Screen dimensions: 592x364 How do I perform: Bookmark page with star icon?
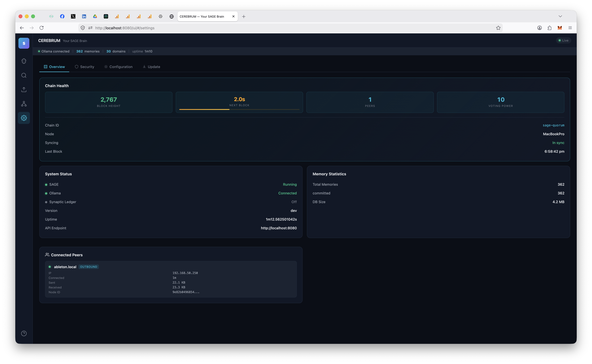coord(498,28)
